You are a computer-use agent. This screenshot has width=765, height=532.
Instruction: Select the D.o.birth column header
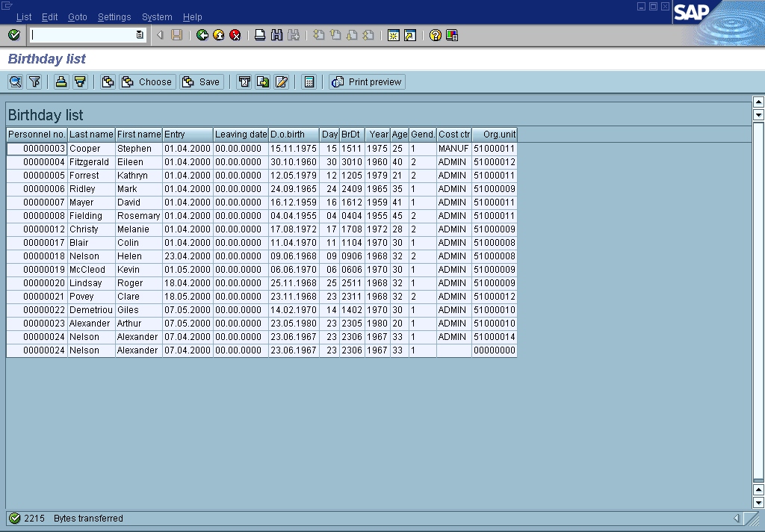click(294, 134)
